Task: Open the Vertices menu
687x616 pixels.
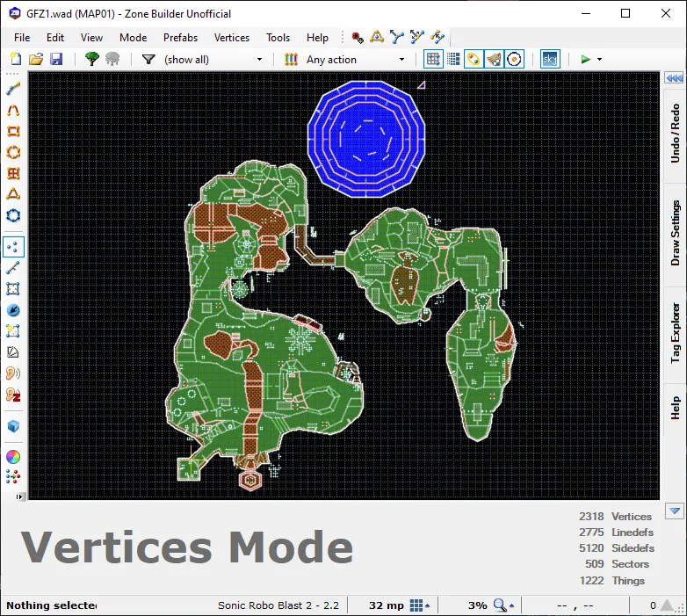Action: 232,38
